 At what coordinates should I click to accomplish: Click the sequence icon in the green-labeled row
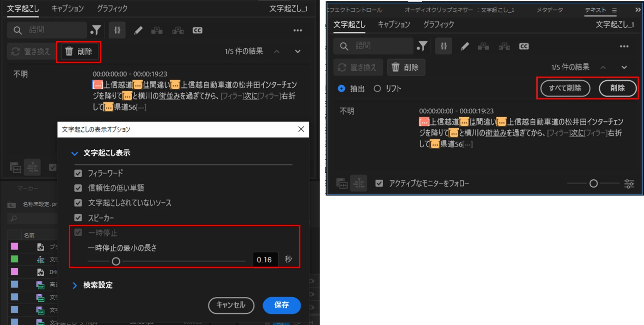(41, 260)
